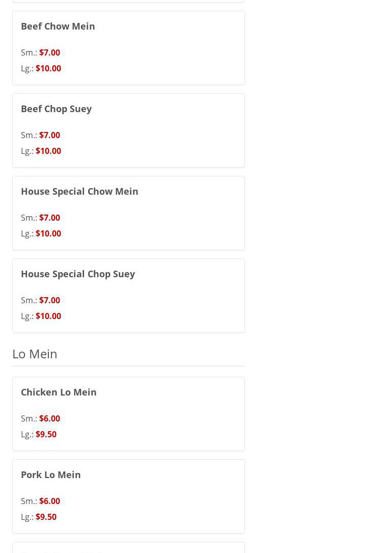The height and width of the screenshot is (553, 392).
Task: Choose large Beef Chow Mein $10.00 price
Action: [x=48, y=68]
